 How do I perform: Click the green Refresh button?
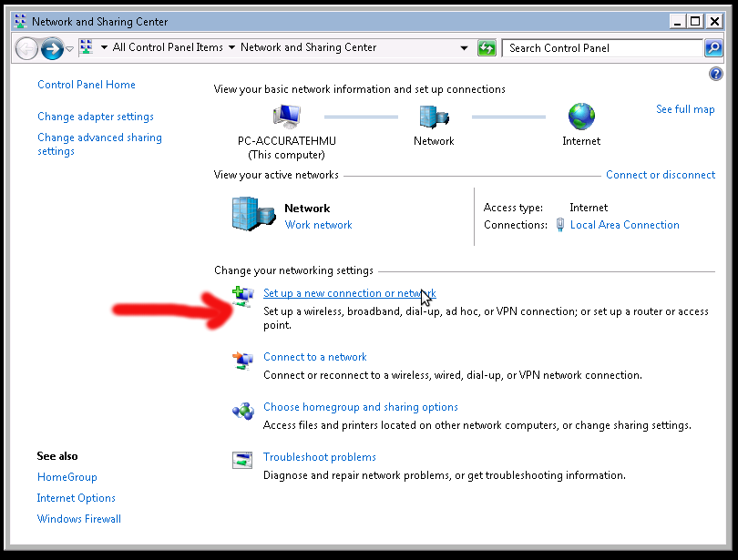pyautogui.click(x=487, y=48)
